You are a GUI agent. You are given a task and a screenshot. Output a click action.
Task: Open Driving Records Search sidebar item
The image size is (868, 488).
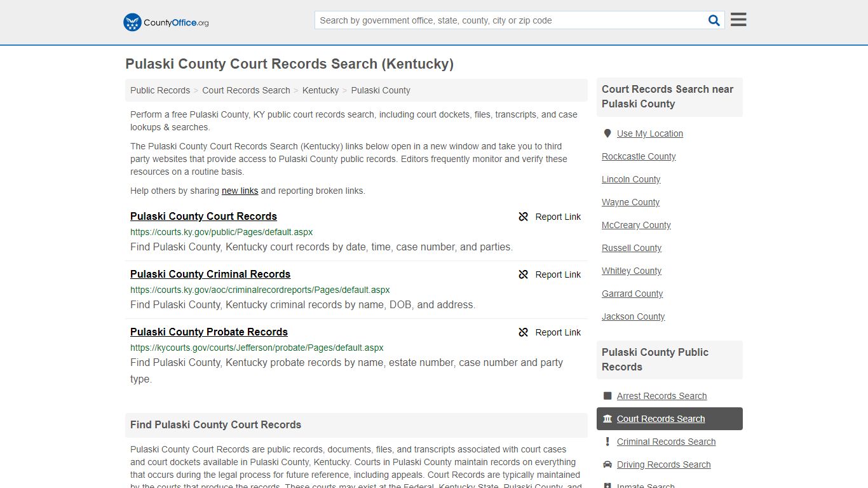coord(663,464)
